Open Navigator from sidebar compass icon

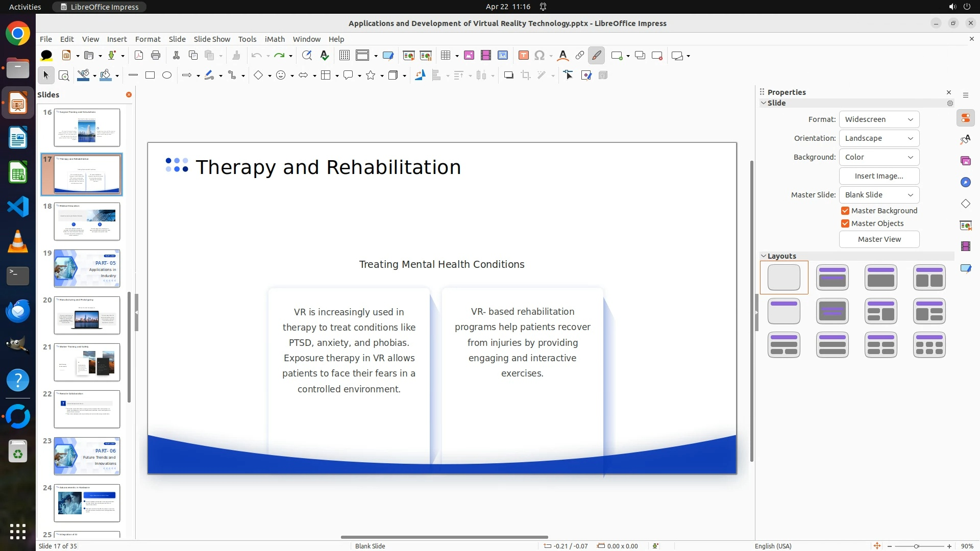(965, 183)
